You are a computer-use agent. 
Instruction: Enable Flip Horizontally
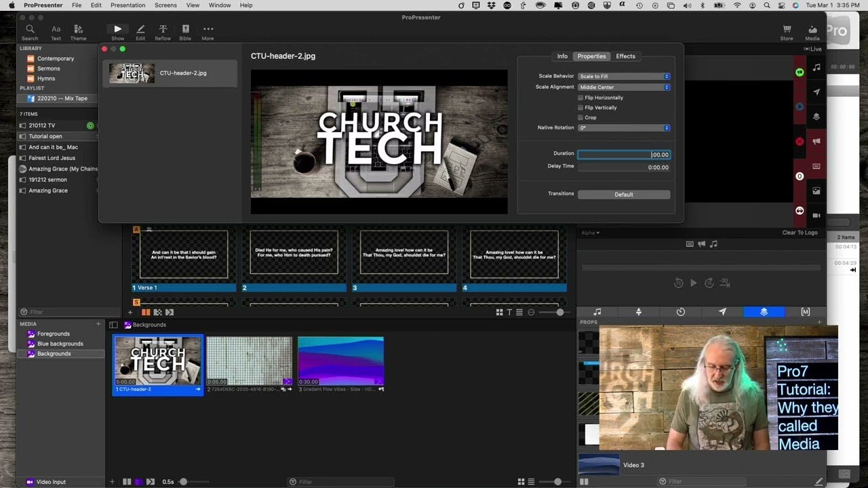point(580,98)
